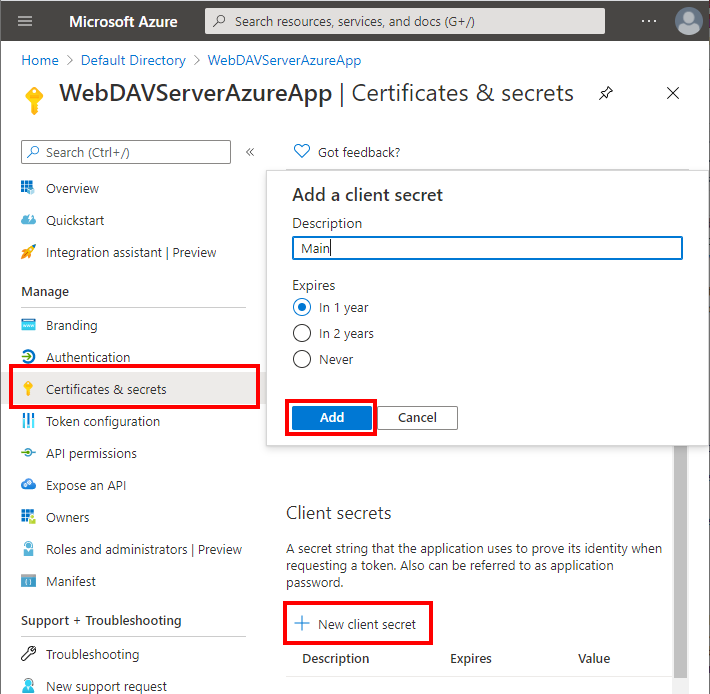Close the Certificates & secrets blade
Screen dimensions: 710x694
(673, 93)
